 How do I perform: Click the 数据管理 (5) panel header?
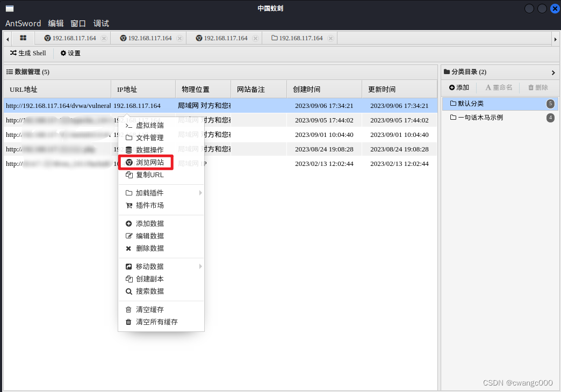pos(220,72)
